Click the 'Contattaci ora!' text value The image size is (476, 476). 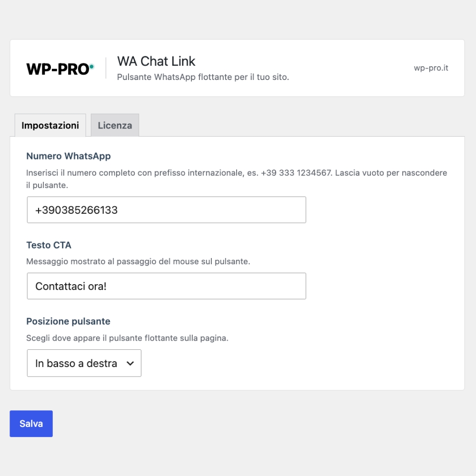pos(71,286)
